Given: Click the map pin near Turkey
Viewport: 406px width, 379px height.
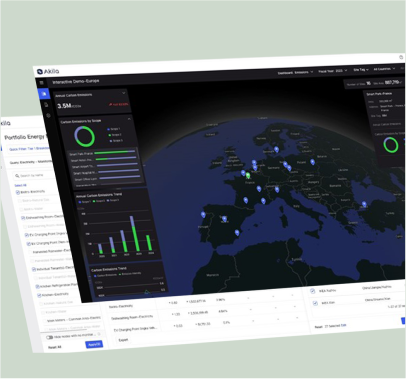Looking at the screenshot, I should (x=364, y=204).
